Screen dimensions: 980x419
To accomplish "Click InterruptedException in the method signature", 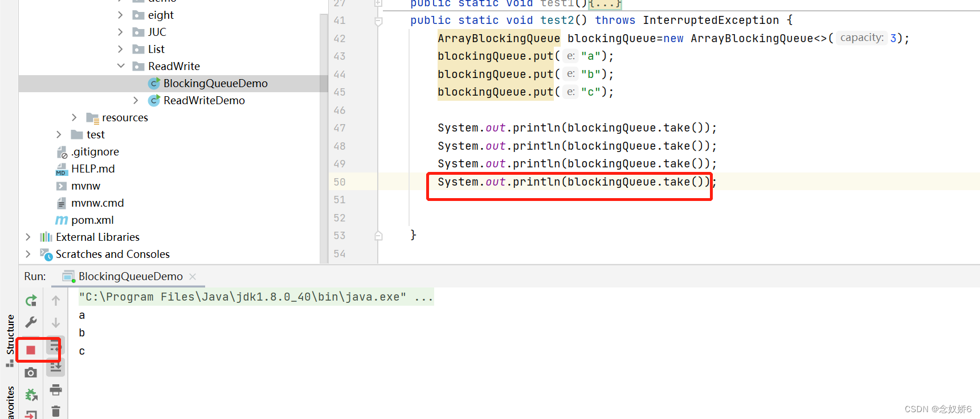I will click(711, 20).
